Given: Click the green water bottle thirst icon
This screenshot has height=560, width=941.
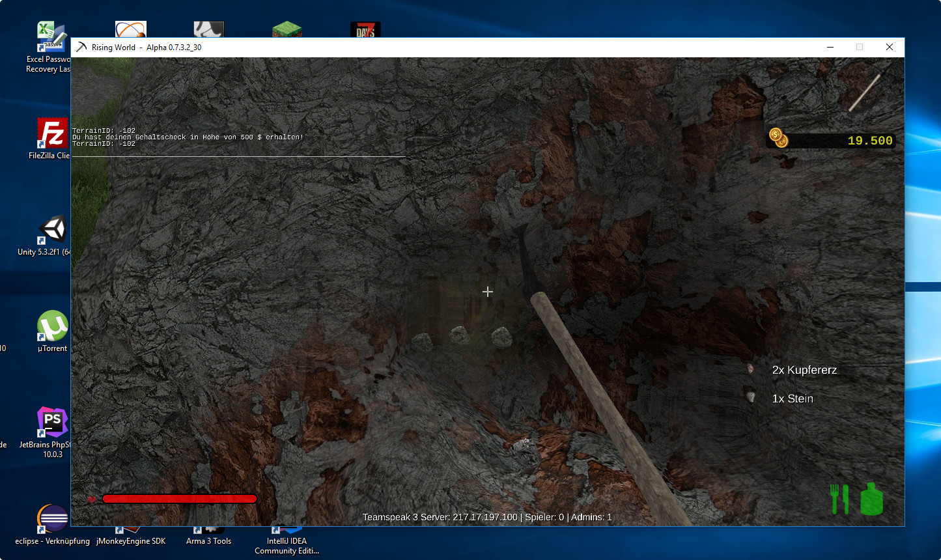Looking at the screenshot, I should tap(871, 499).
